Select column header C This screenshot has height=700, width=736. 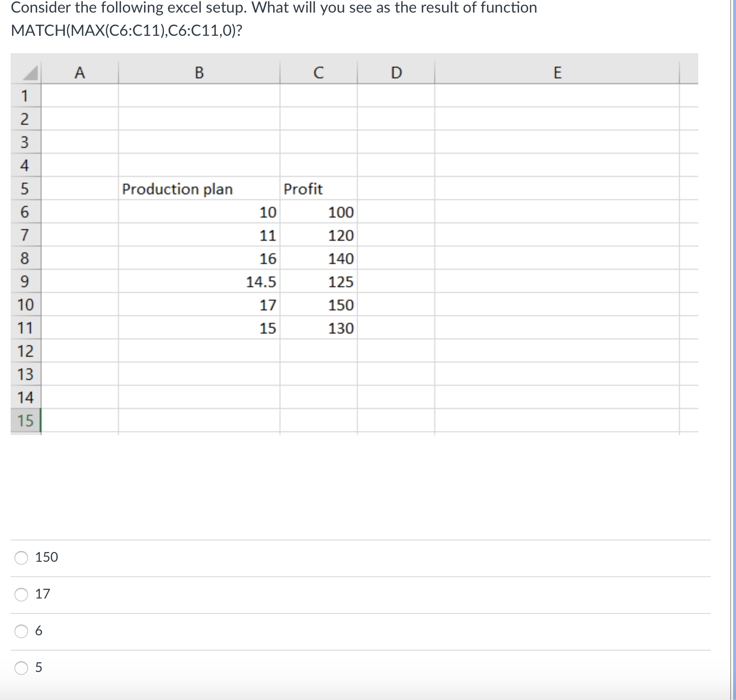[x=318, y=73]
